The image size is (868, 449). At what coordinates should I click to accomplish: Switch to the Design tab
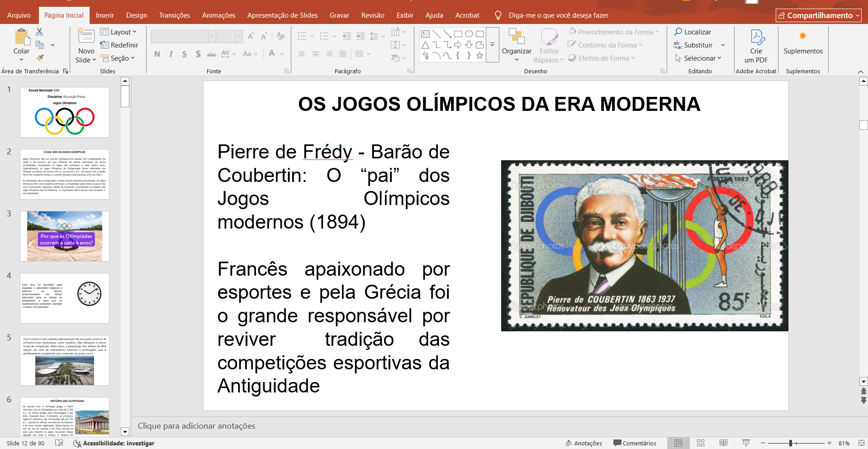coord(137,15)
